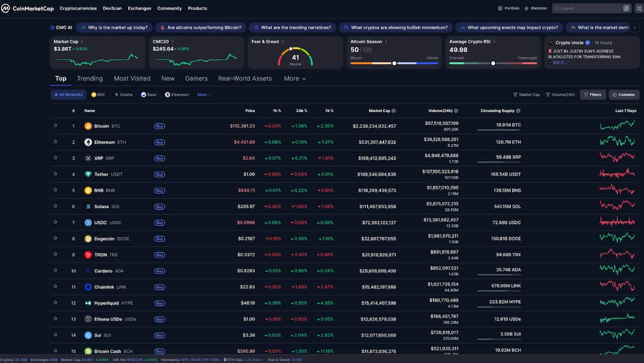Switch to the Most Visited tab

[x=132, y=78]
